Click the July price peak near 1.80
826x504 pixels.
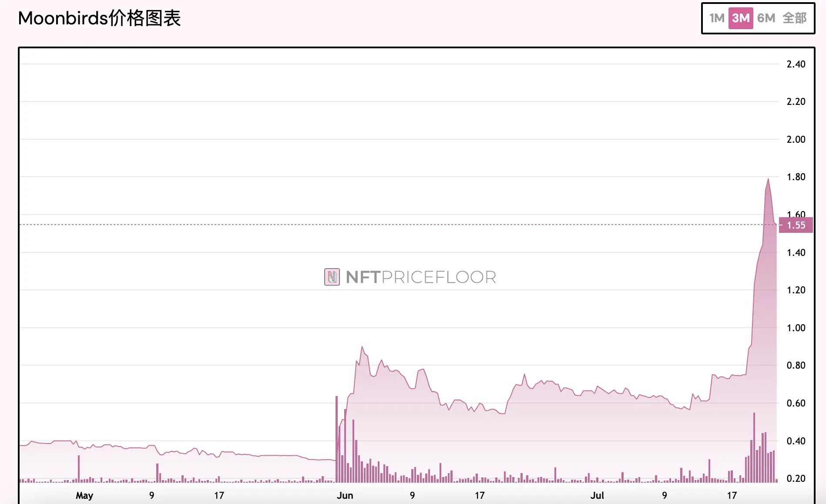(768, 179)
